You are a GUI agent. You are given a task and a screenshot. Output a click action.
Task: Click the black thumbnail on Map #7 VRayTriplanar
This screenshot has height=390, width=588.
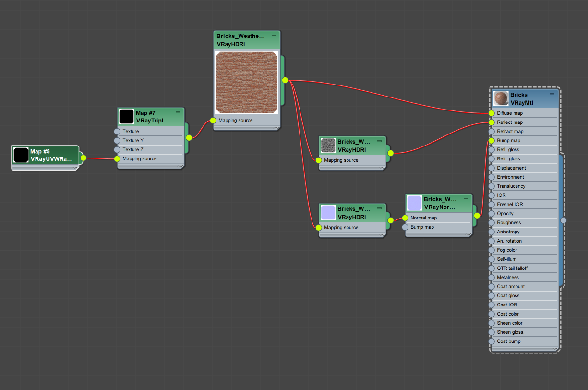[126, 116]
